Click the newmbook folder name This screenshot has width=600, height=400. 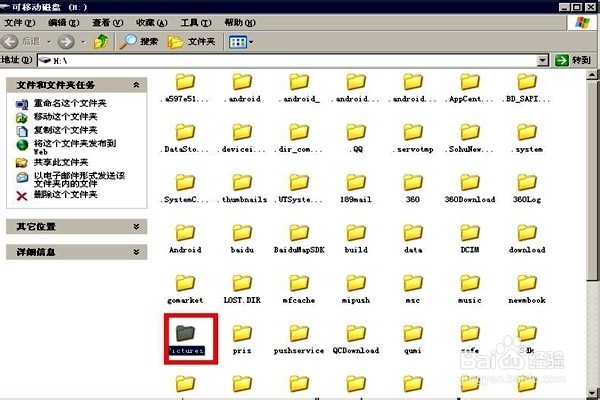click(x=527, y=300)
